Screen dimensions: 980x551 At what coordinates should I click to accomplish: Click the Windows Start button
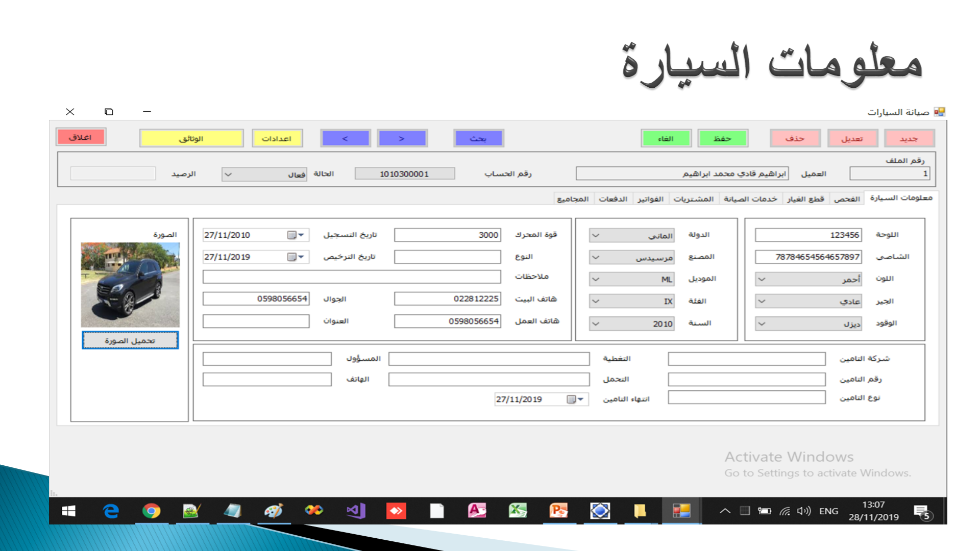point(68,511)
